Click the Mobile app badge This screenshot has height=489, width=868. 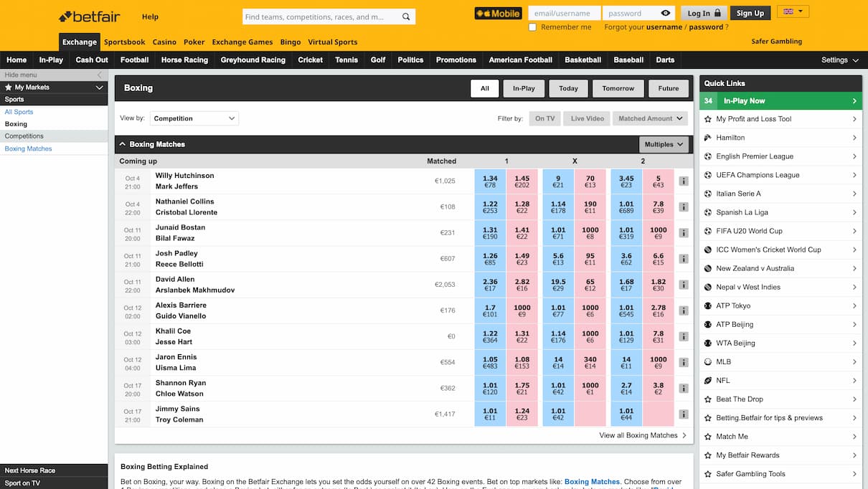click(498, 13)
